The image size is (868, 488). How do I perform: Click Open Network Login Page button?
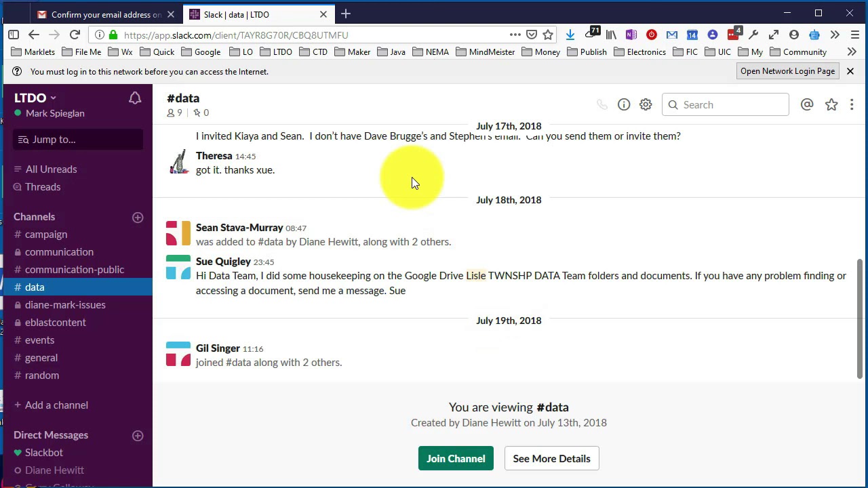point(787,71)
